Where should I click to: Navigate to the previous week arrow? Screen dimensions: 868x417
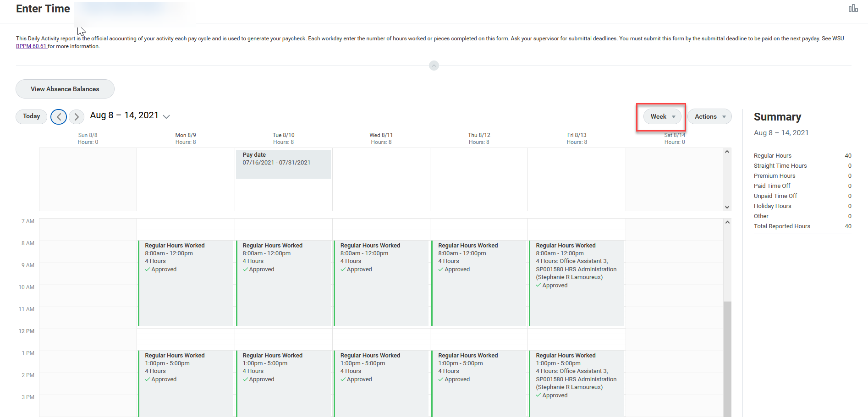[x=59, y=116]
